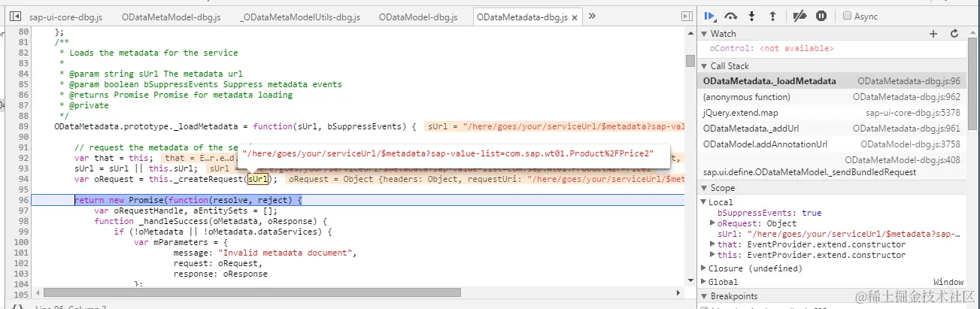This screenshot has height=309, width=980.
Task: Deactivate all breakpoints
Action: pos(800,16)
